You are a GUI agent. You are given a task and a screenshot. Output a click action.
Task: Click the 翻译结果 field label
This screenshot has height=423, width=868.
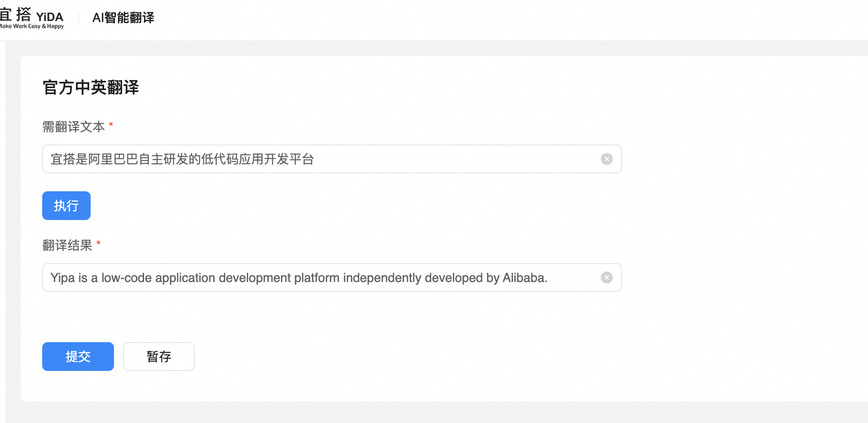pos(67,245)
